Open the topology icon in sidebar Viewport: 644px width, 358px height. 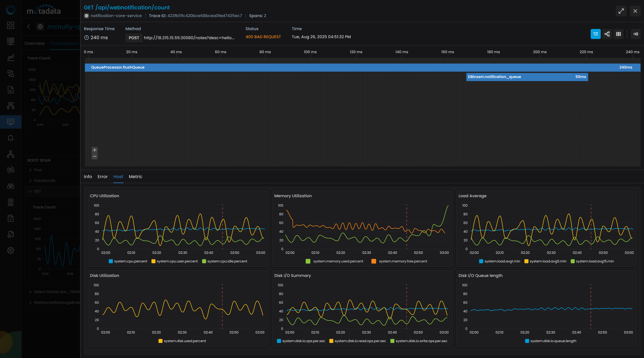(x=11, y=154)
